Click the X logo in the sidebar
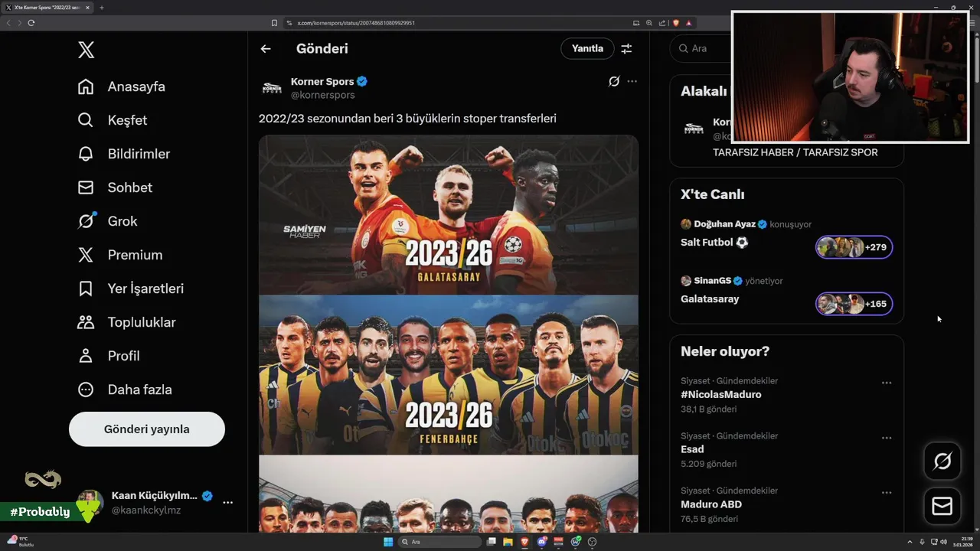 [86, 51]
